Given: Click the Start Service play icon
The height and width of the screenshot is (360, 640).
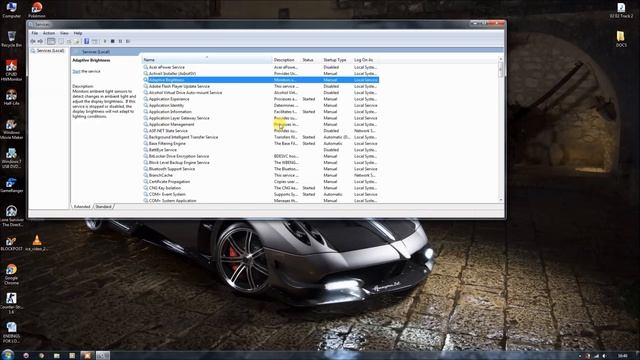Looking at the screenshot, I should [x=105, y=41].
